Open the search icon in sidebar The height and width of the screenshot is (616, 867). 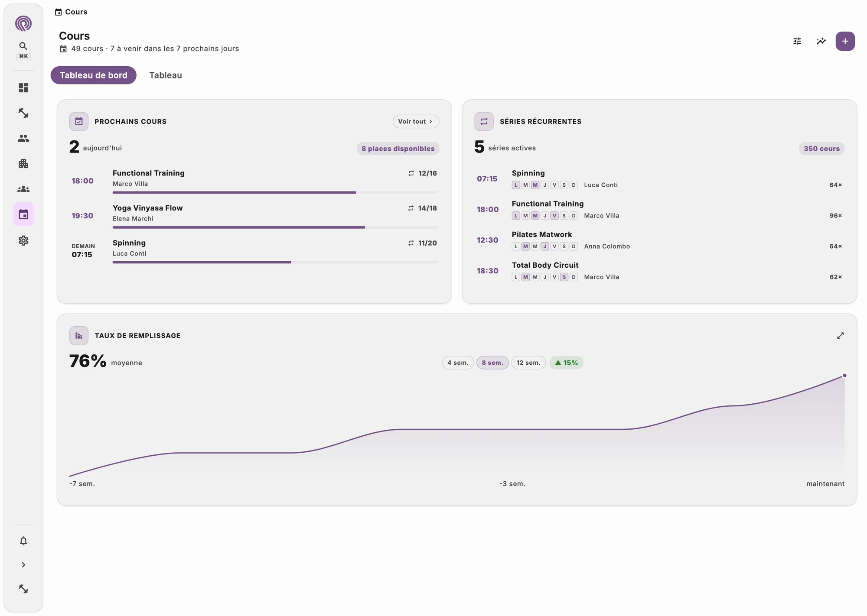(23, 46)
